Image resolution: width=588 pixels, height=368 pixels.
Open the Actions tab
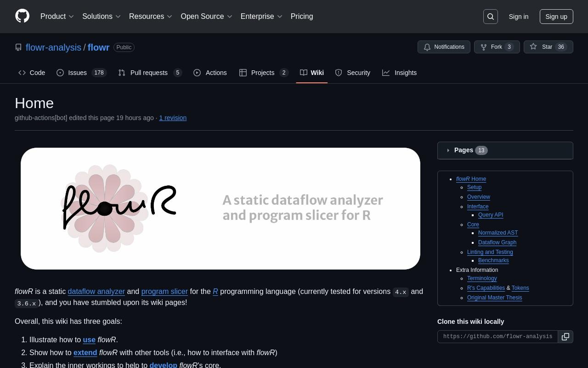pos(210,73)
